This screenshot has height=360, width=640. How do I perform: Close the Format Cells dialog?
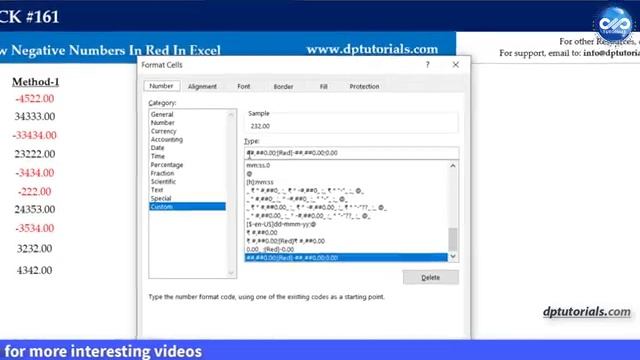point(456,64)
